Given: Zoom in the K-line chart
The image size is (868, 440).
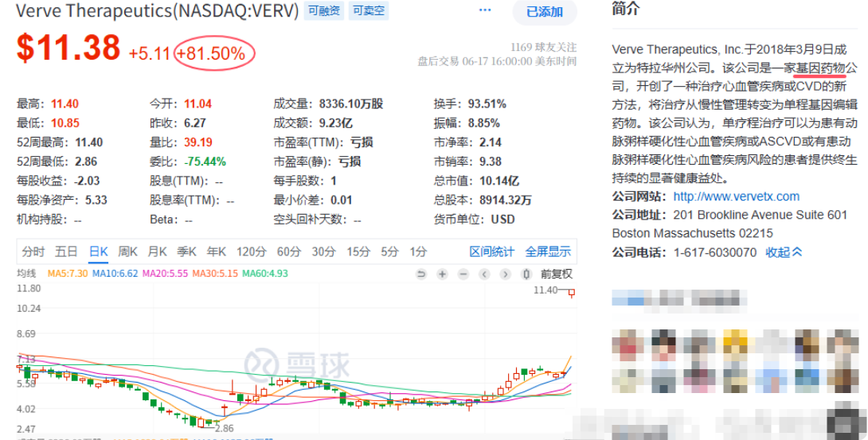Looking at the screenshot, I should click(442, 275).
